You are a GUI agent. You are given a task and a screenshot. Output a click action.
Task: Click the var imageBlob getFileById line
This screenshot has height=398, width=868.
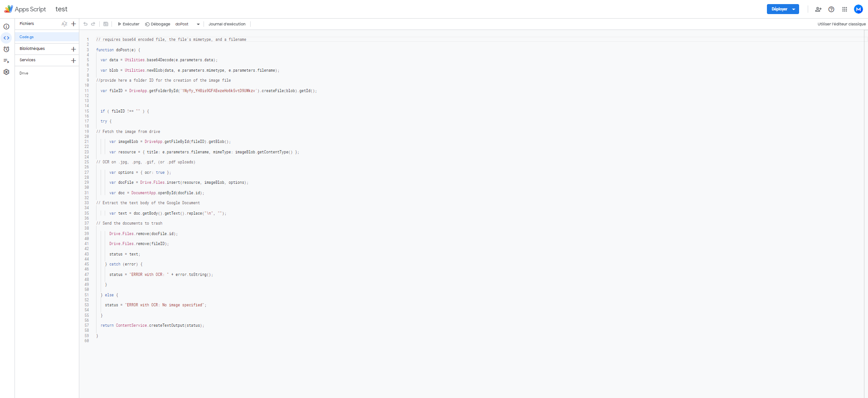[x=170, y=142]
